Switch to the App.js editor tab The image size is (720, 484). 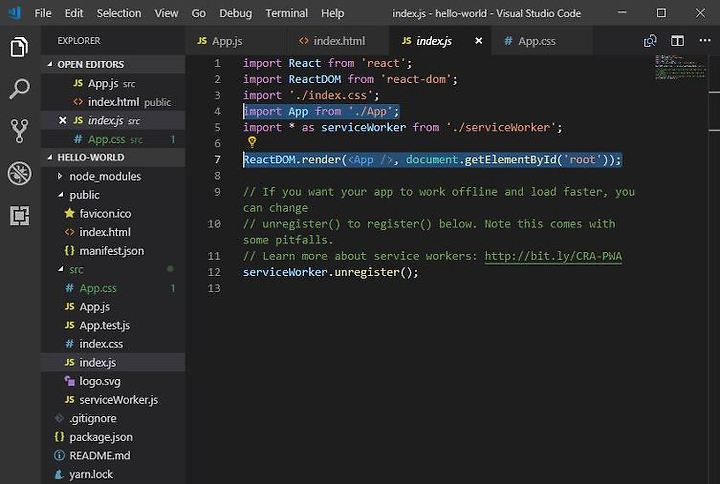pyautogui.click(x=236, y=41)
